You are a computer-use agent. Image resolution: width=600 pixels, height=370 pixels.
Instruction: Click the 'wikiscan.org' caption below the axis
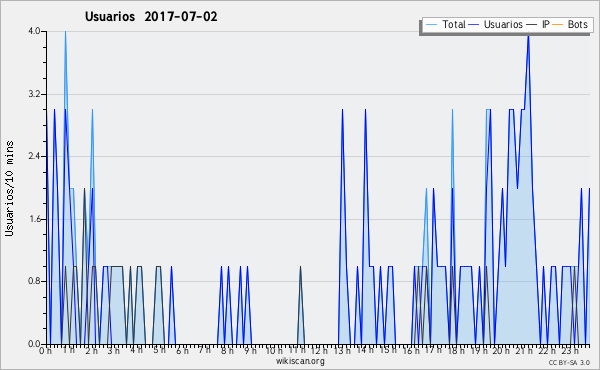pyautogui.click(x=300, y=361)
